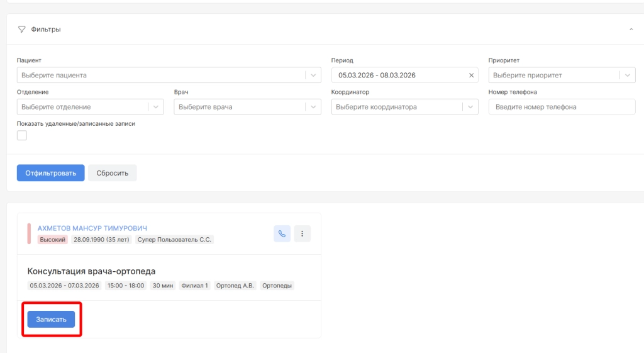Focus the Введите номер телефона field
This screenshot has height=353, width=644.
pyautogui.click(x=562, y=107)
